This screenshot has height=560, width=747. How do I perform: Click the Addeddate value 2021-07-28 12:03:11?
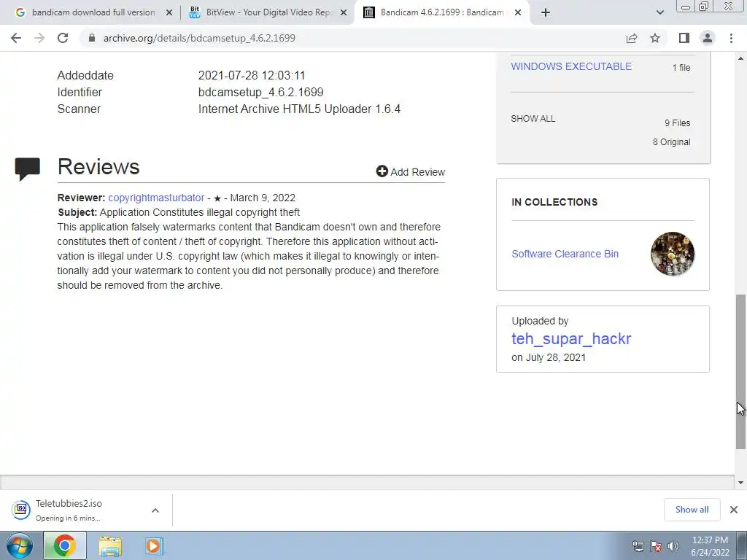(252, 75)
